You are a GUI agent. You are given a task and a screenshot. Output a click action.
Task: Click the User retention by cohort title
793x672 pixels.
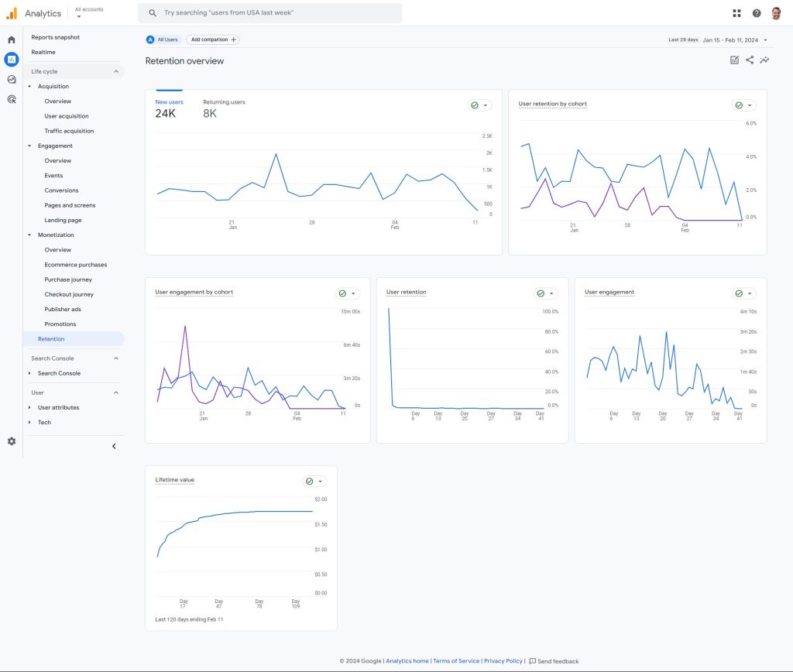552,104
